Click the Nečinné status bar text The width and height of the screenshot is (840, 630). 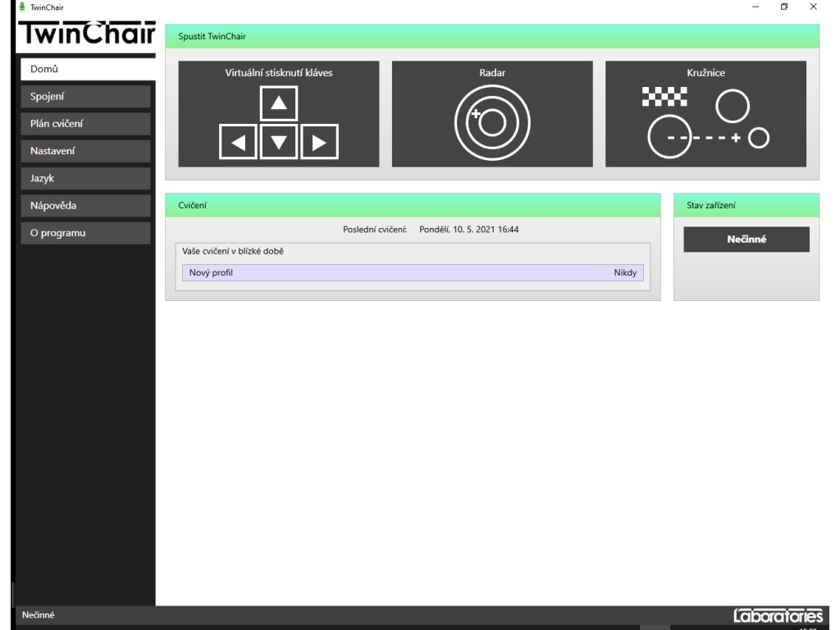point(38,615)
